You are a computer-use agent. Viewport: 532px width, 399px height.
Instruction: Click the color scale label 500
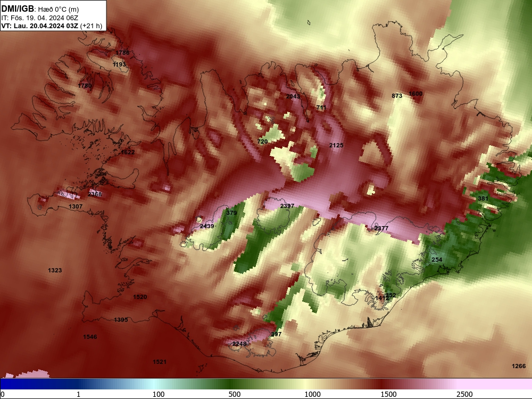[x=235, y=394]
